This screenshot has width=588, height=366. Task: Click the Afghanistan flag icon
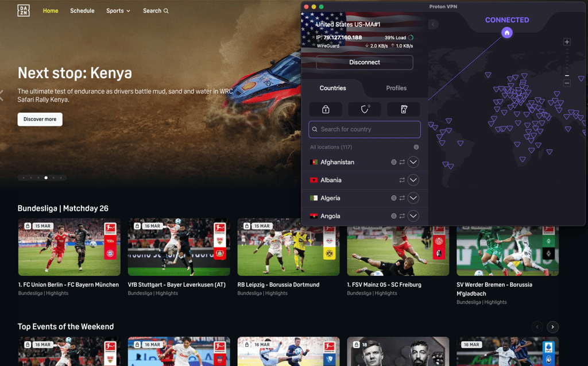click(x=314, y=162)
